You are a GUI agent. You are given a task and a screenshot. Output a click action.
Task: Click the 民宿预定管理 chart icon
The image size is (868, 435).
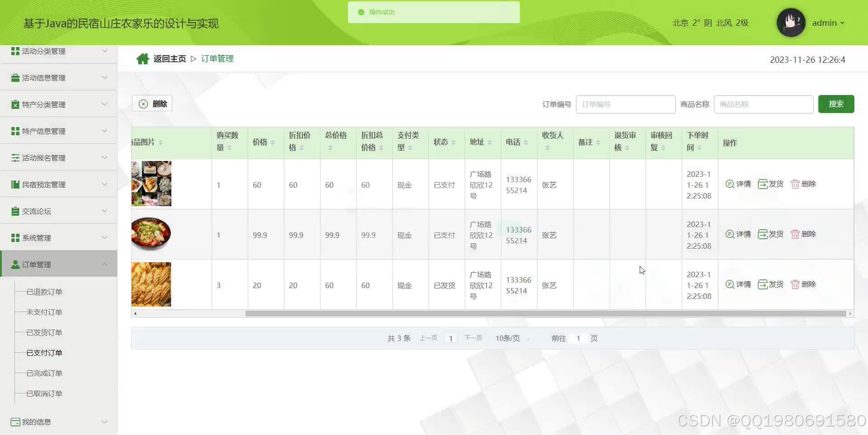pos(15,184)
